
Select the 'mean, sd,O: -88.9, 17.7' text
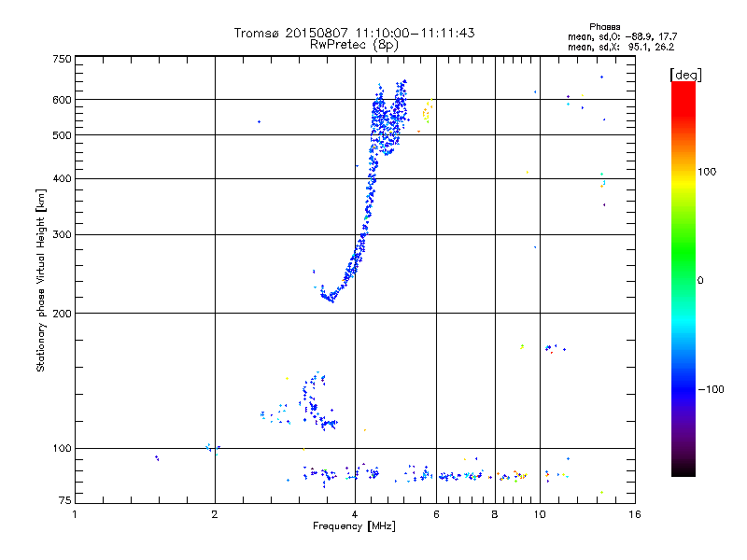click(622, 36)
